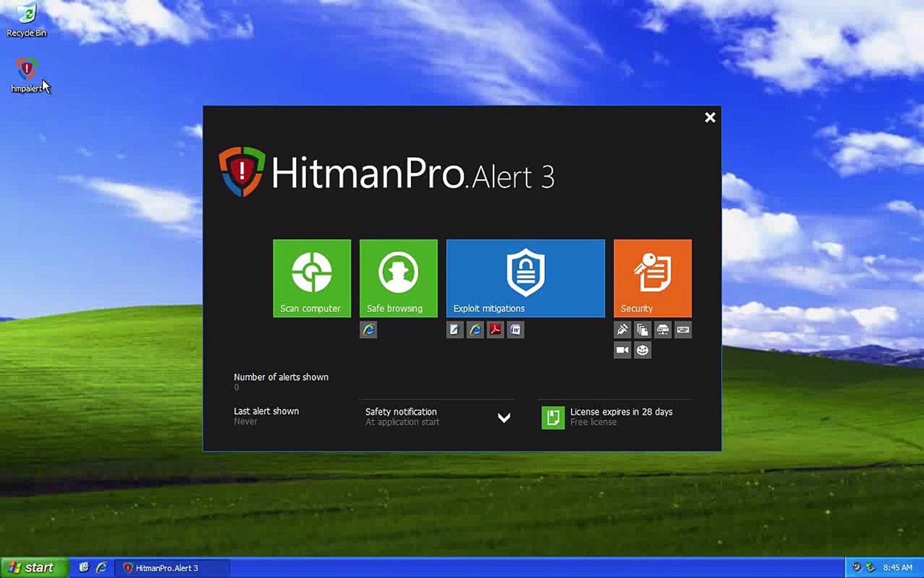
Task: Open the Safe browsing tile
Action: point(398,278)
